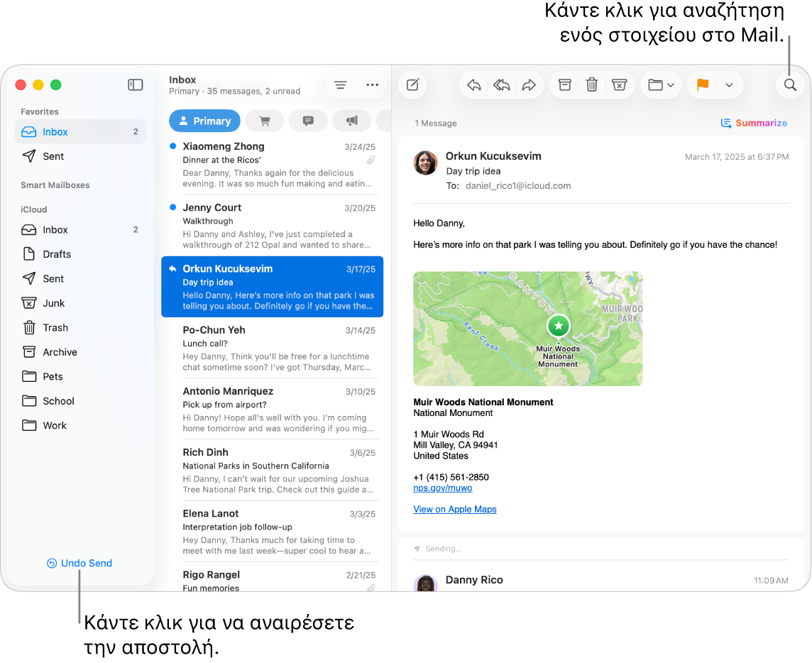Click the Muir Woods map thumbnail
Image resolution: width=812 pixels, height=663 pixels.
pos(527,329)
